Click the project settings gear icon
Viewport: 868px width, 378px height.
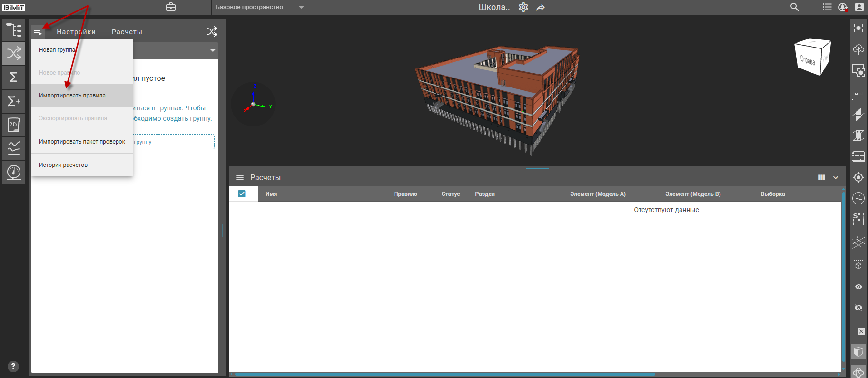523,7
